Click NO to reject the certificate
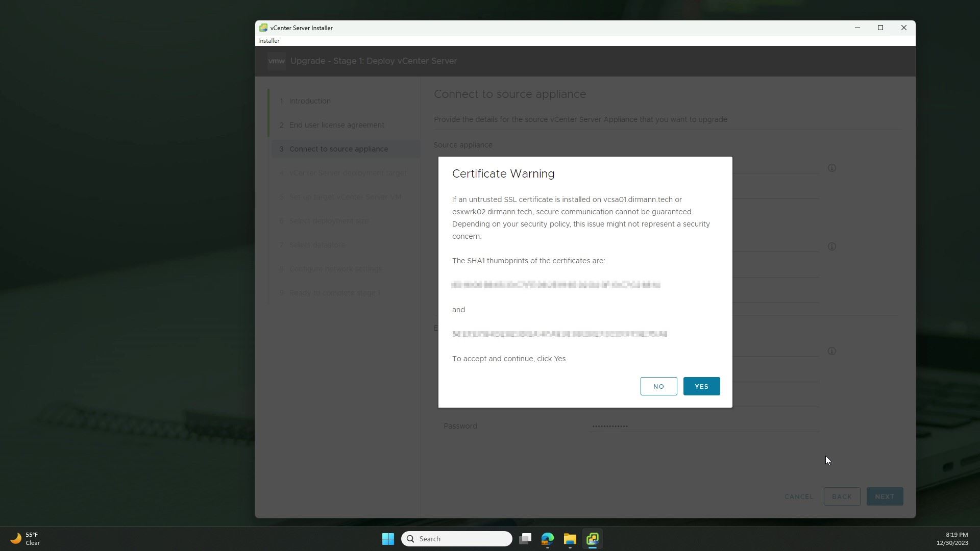The width and height of the screenshot is (980, 551). click(x=658, y=386)
